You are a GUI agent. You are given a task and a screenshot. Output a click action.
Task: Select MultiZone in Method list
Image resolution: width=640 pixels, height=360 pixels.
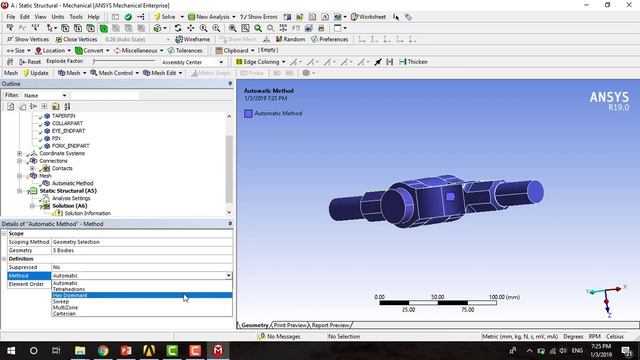pos(142,307)
